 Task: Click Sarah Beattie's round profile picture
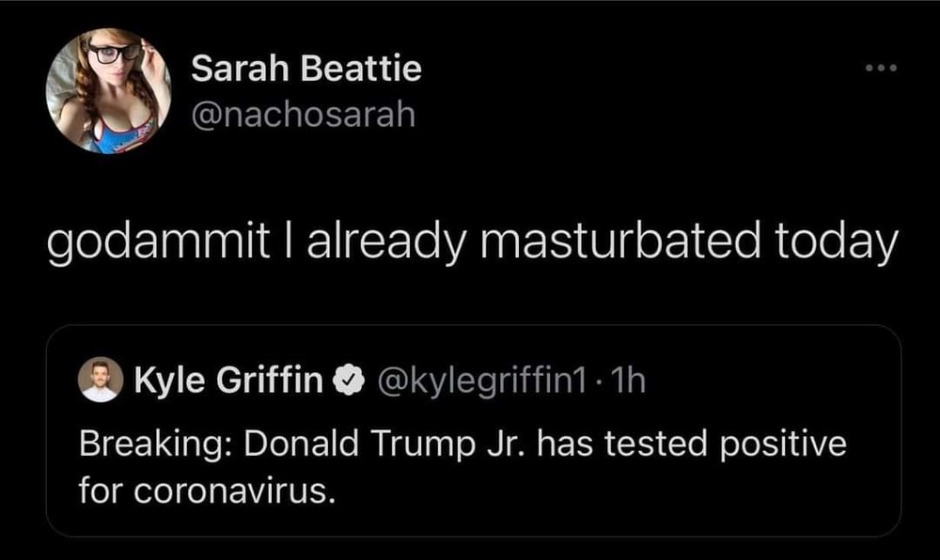pos(107,90)
